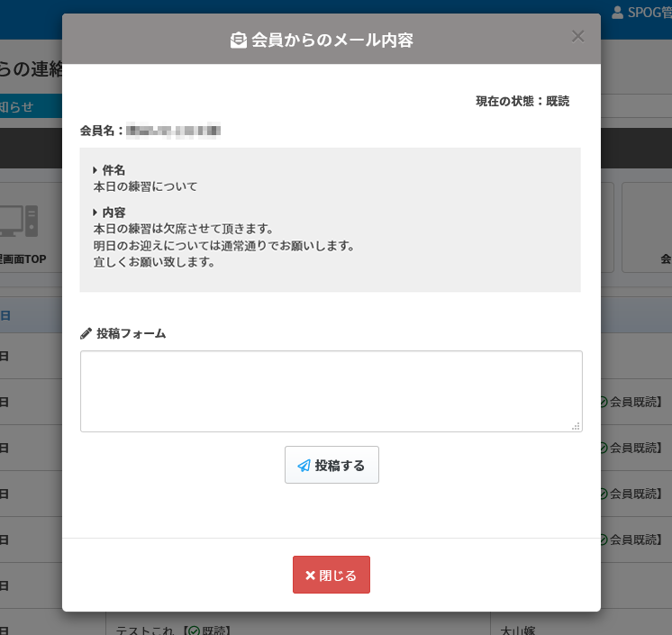This screenshot has height=635, width=672.
Task: Click the computer icon above 画面TOP in the background
Action: coord(19,221)
